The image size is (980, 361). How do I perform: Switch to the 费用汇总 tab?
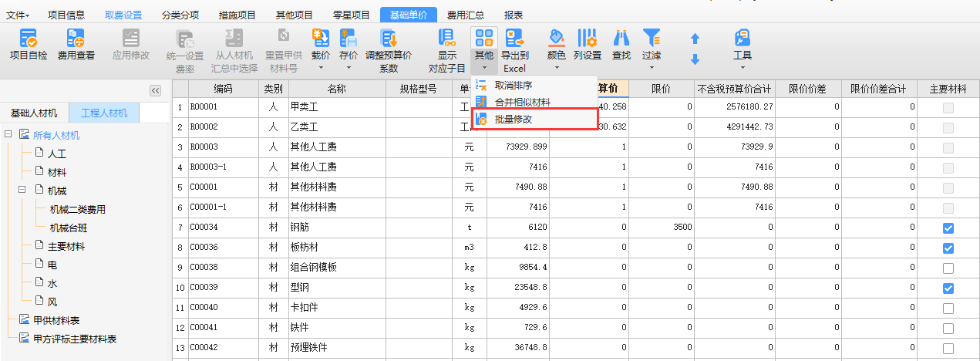point(466,15)
